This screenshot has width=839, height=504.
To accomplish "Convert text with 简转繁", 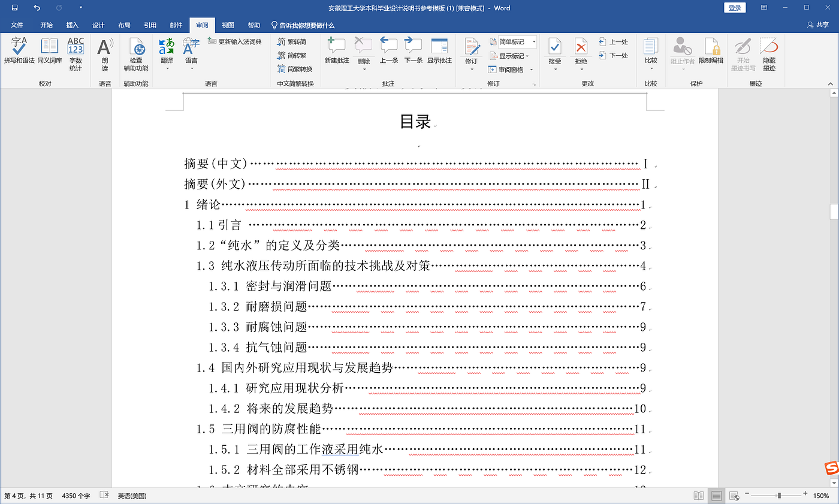I will pyautogui.click(x=292, y=55).
